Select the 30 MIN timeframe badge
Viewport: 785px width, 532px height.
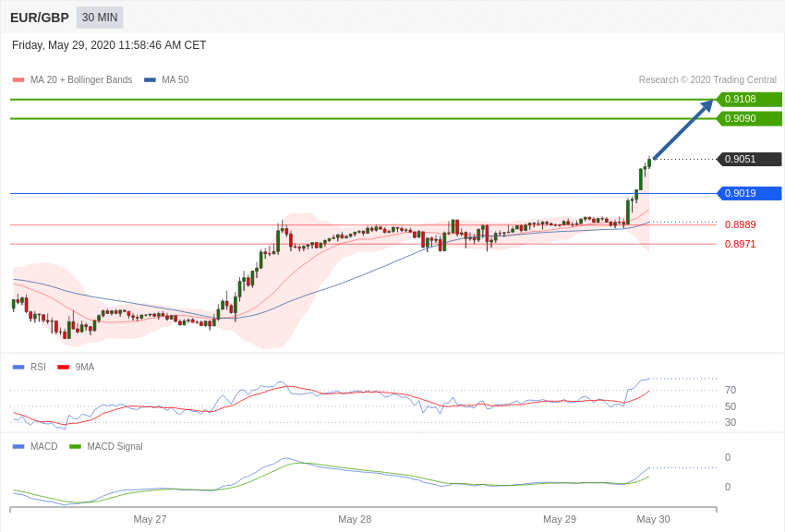point(100,18)
